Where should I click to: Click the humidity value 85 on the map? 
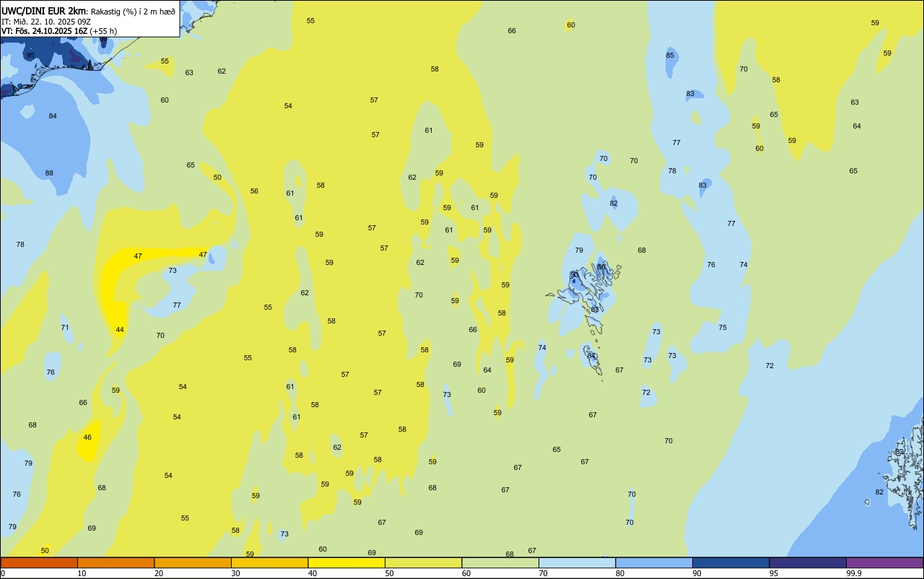click(670, 56)
